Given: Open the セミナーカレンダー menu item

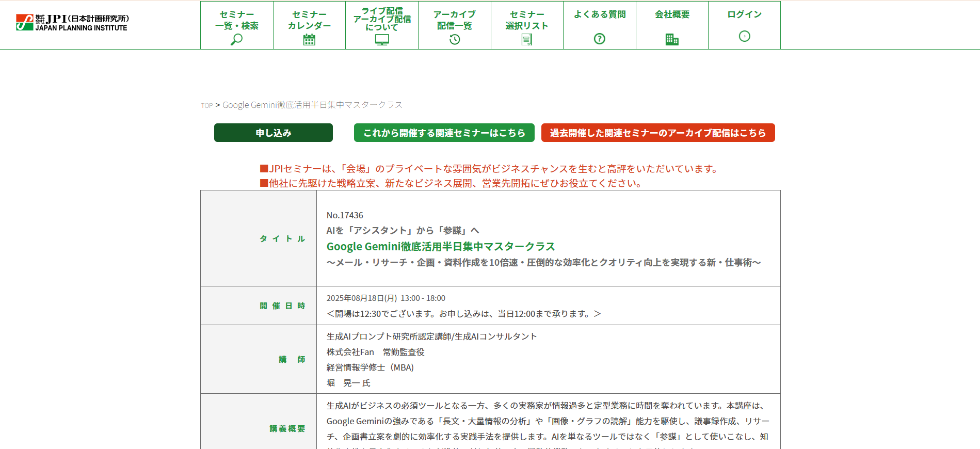Looking at the screenshot, I should point(309,25).
